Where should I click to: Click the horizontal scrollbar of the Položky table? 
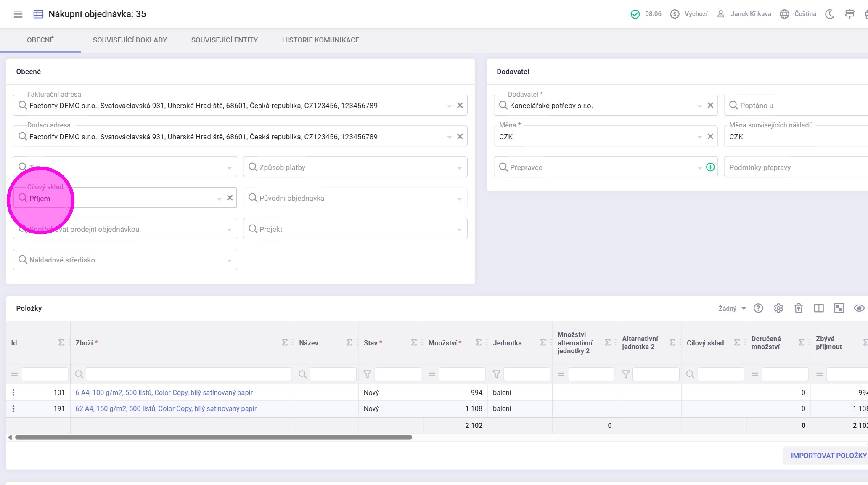click(214, 437)
